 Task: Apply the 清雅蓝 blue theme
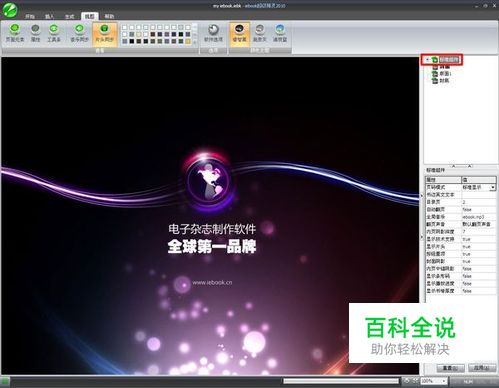pyautogui.click(x=280, y=33)
